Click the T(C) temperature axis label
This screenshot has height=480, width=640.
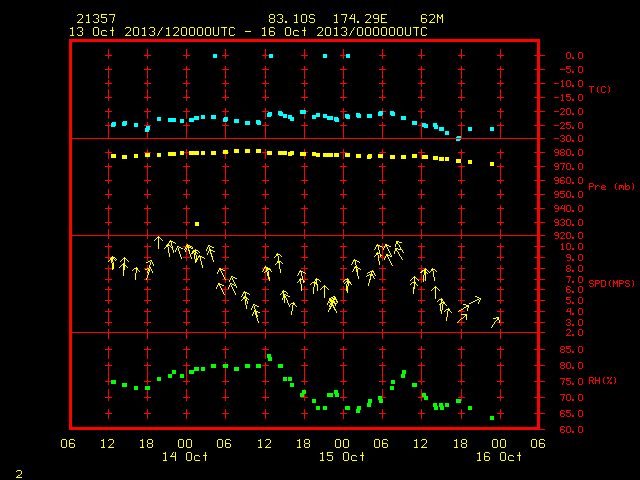pos(600,89)
